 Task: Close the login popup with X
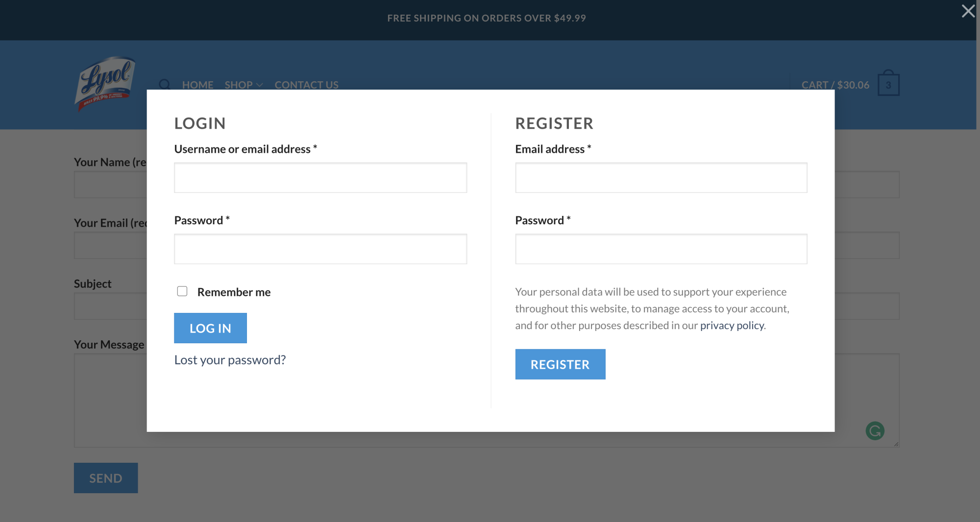point(968,11)
